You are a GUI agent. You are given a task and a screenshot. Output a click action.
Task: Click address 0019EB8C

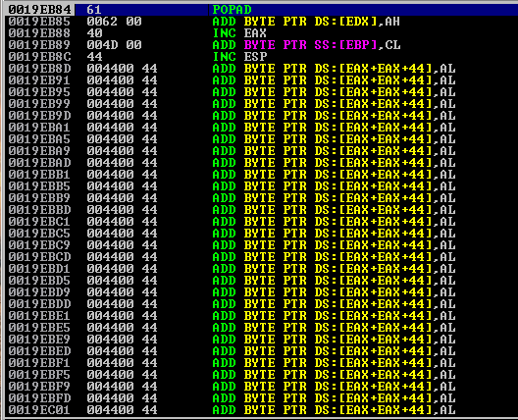39,57
